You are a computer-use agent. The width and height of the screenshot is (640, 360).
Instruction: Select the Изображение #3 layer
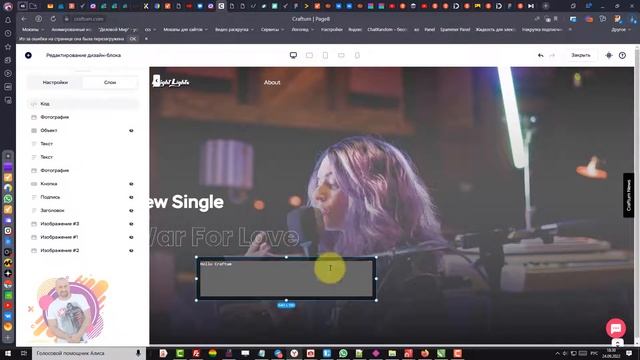point(83,224)
